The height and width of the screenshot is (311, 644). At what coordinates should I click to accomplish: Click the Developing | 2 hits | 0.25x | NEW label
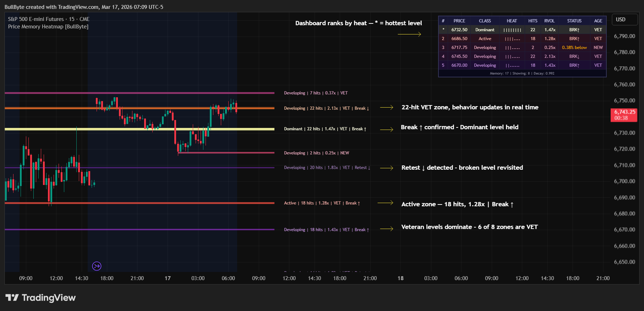click(x=316, y=153)
